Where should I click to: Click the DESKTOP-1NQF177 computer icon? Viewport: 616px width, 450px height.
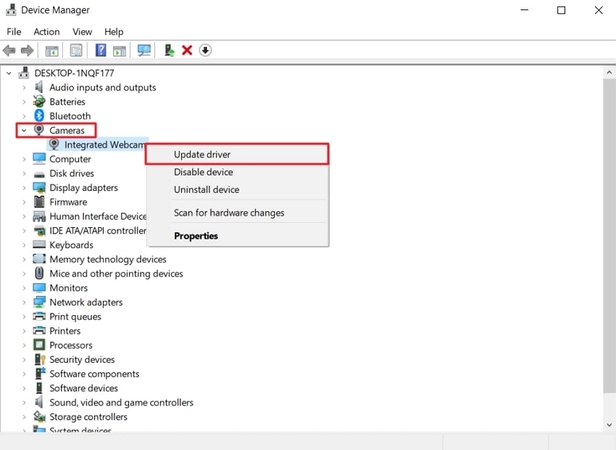[x=24, y=73]
